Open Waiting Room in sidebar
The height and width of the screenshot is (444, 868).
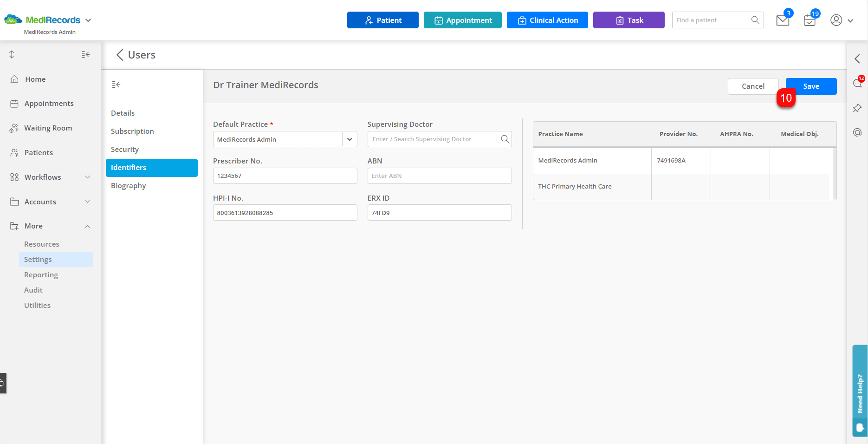pyautogui.click(x=48, y=128)
